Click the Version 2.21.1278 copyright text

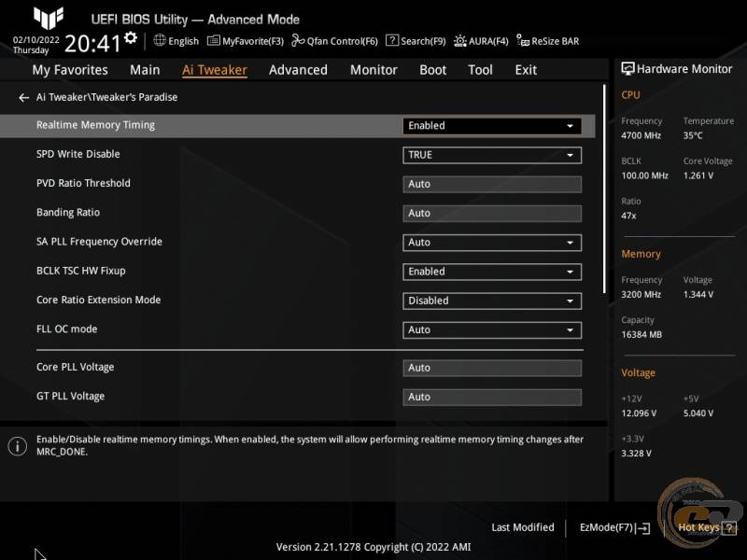click(373, 547)
